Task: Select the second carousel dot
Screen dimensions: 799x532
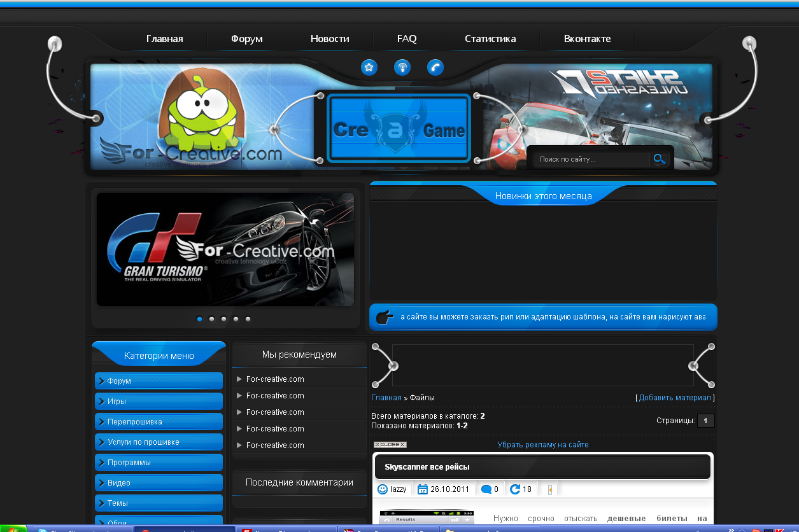Action: pyautogui.click(x=212, y=319)
